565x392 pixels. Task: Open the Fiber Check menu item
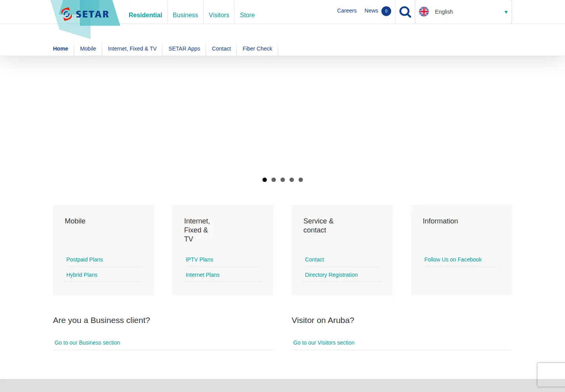coord(257,49)
